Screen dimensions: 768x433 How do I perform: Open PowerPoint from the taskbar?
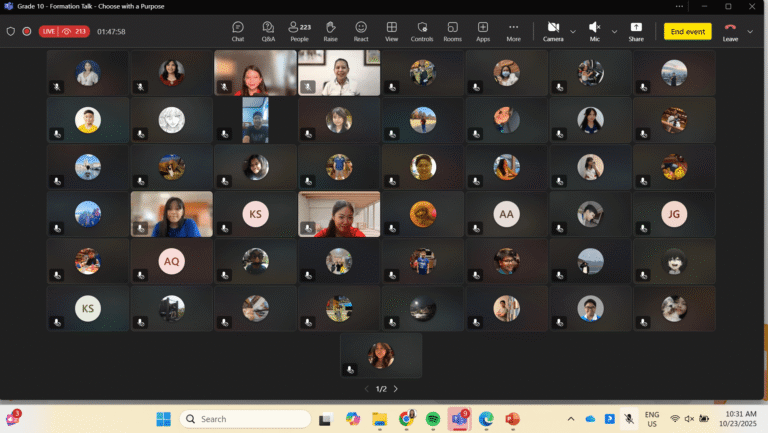[513, 419]
